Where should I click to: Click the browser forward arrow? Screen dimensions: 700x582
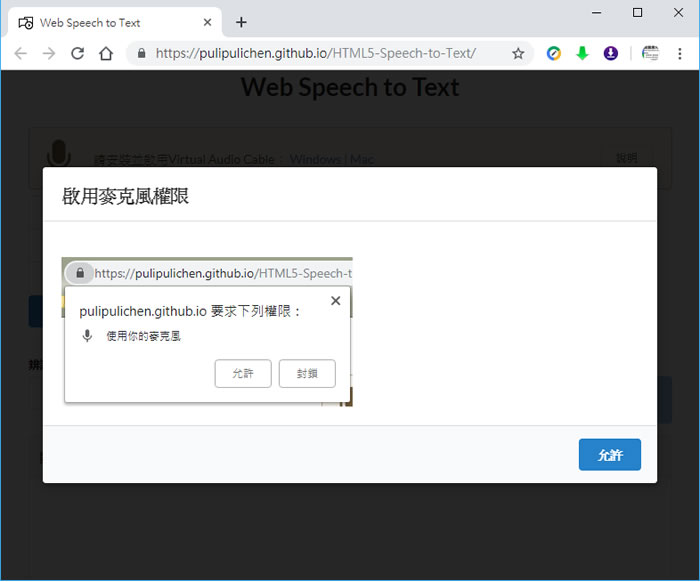49,54
